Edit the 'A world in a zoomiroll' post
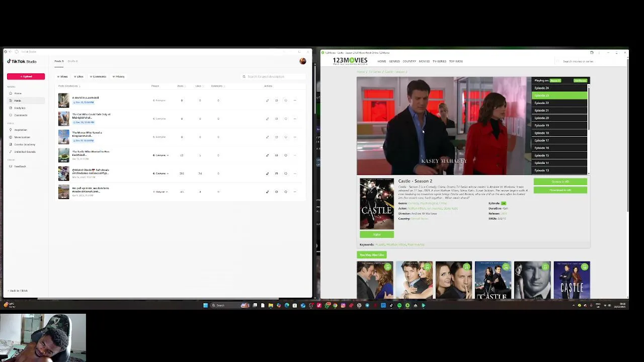644x362 pixels. (267, 101)
